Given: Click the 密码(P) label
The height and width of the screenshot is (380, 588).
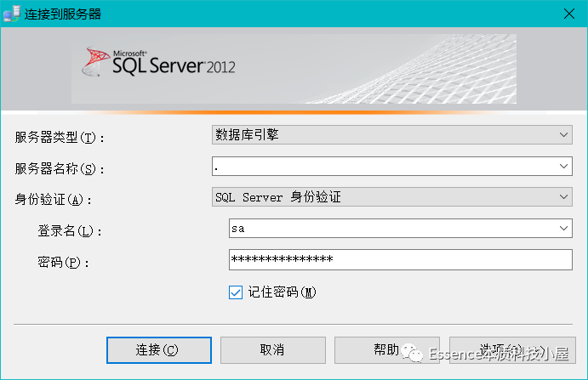Looking at the screenshot, I should (63, 263).
